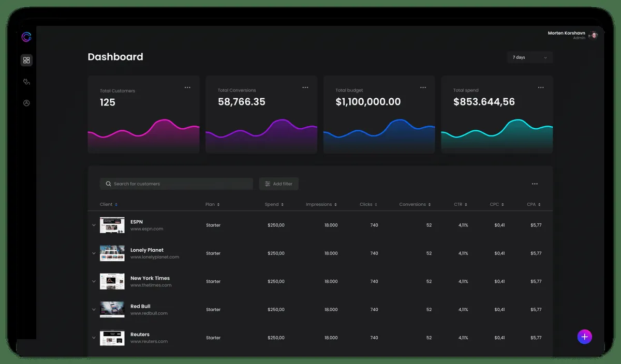
Task: Open Morten Korshavn profile avatar
Action: click(594, 35)
